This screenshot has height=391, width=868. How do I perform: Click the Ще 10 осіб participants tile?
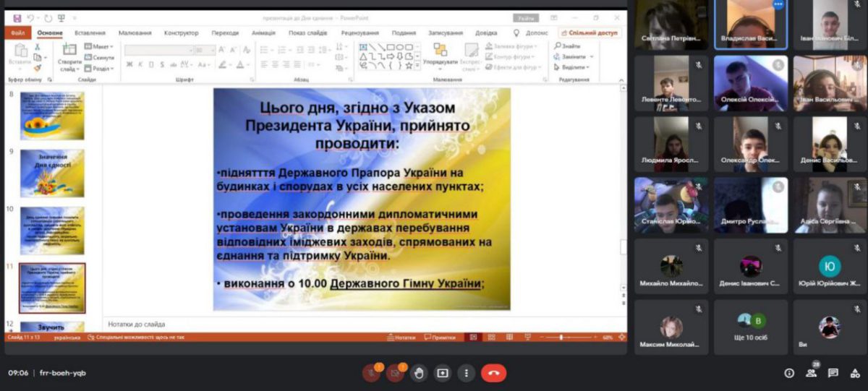pyautogui.click(x=751, y=327)
